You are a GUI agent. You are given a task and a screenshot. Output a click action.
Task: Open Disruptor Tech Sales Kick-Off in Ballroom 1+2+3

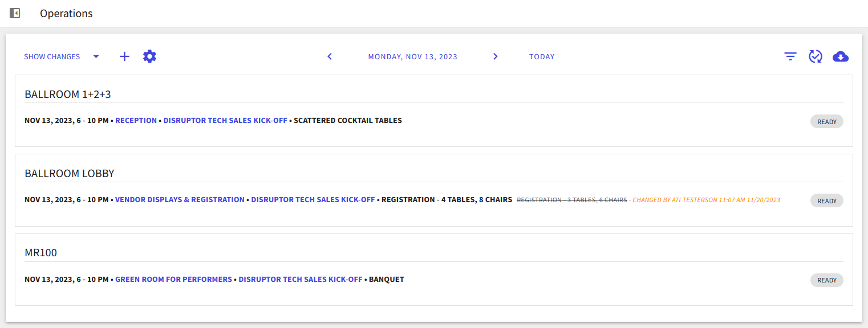click(225, 121)
